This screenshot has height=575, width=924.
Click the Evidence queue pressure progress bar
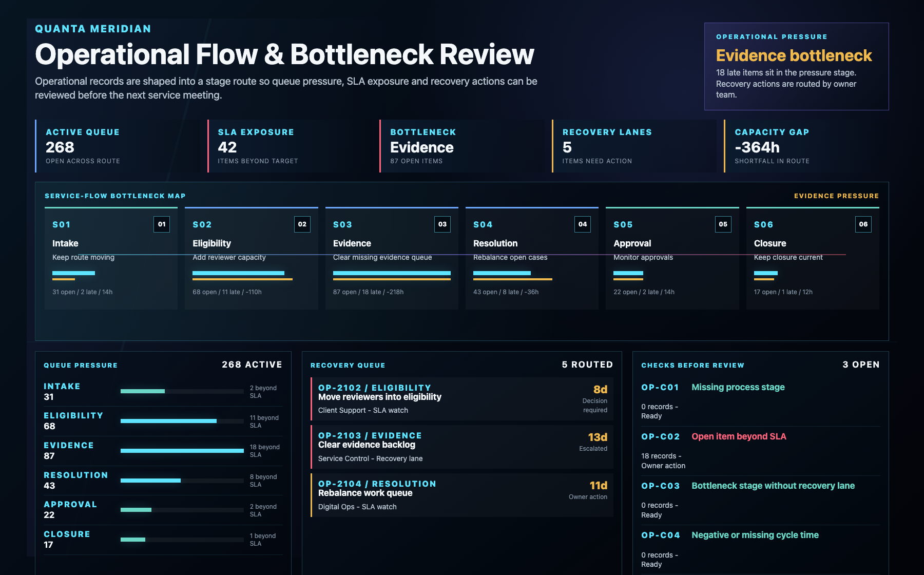point(182,451)
